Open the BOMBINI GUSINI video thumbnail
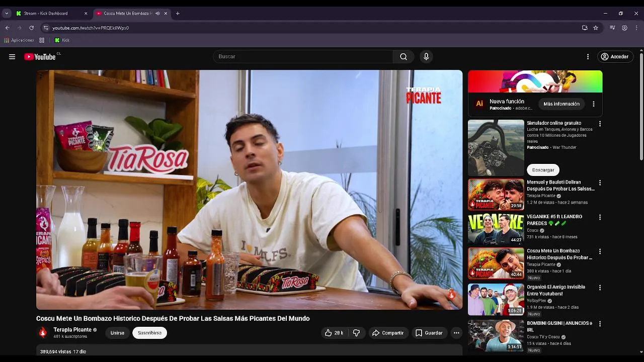The image size is (644, 362). click(496, 335)
